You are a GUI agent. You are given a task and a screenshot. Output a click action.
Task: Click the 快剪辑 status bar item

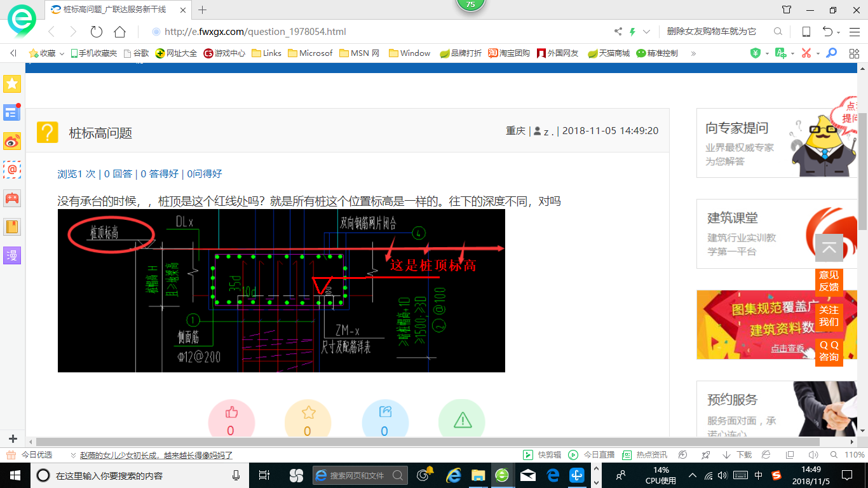[x=542, y=455]
